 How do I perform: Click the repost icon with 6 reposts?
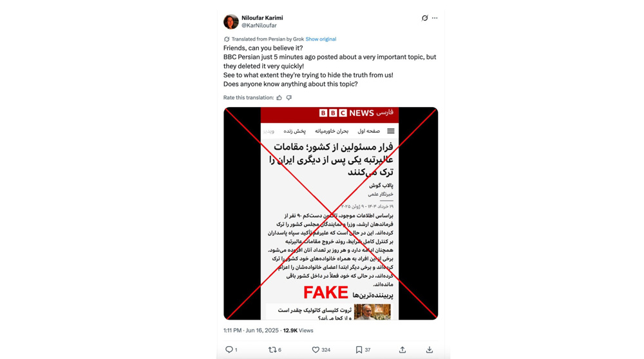coord(272,349)
